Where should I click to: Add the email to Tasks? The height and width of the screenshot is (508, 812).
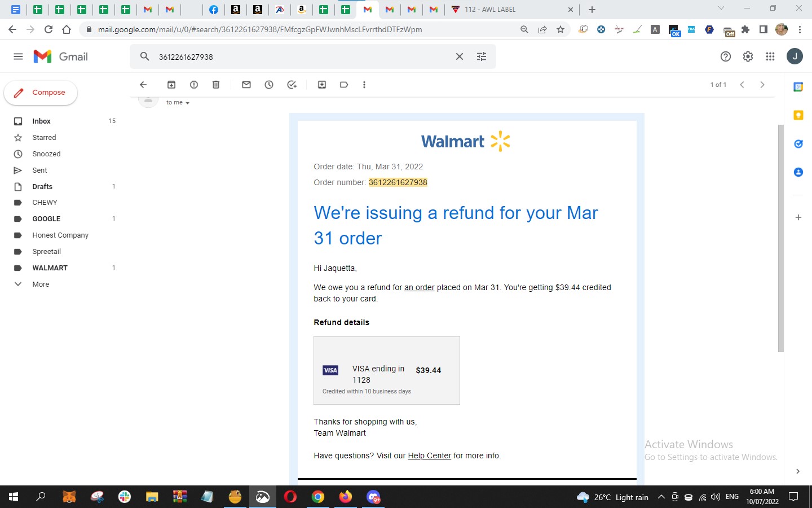292,85
